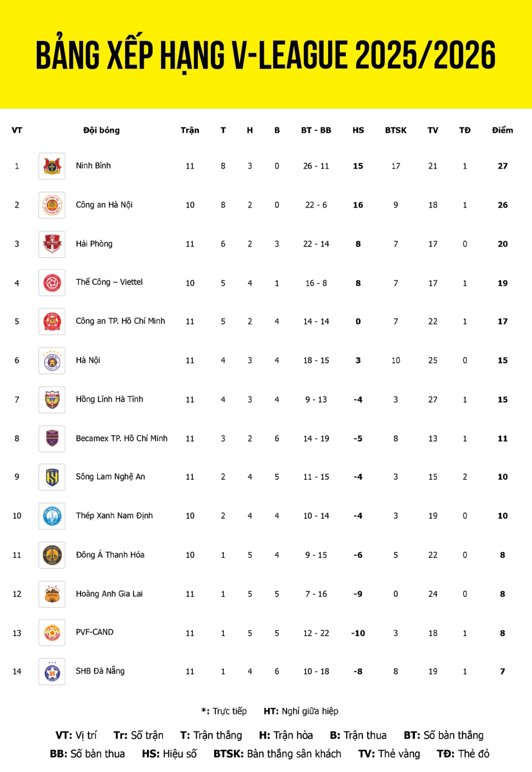This screenshot has height=772, width=532.
Task: Click the SHB Đà Nẵng crest
Action: click(52, 672)
